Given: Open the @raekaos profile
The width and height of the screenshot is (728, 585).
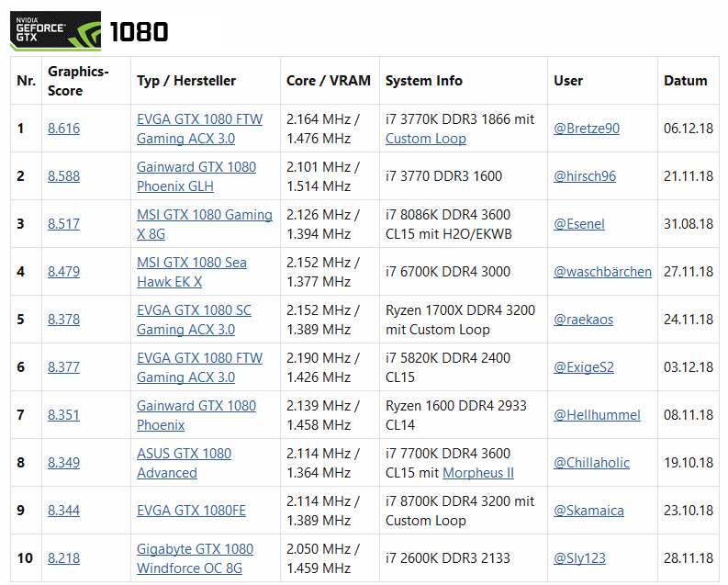Looking at the screenshot, I should pos(583,320).
